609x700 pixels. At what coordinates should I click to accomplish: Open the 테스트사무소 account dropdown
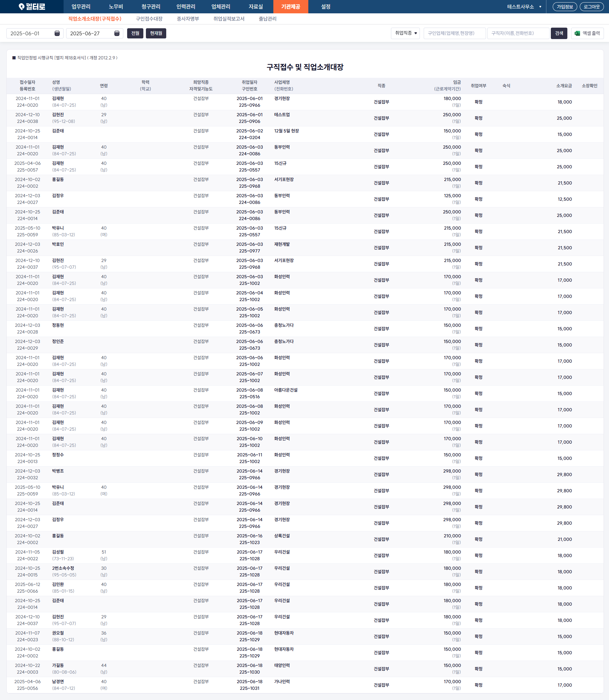click(x=524, y=7)
